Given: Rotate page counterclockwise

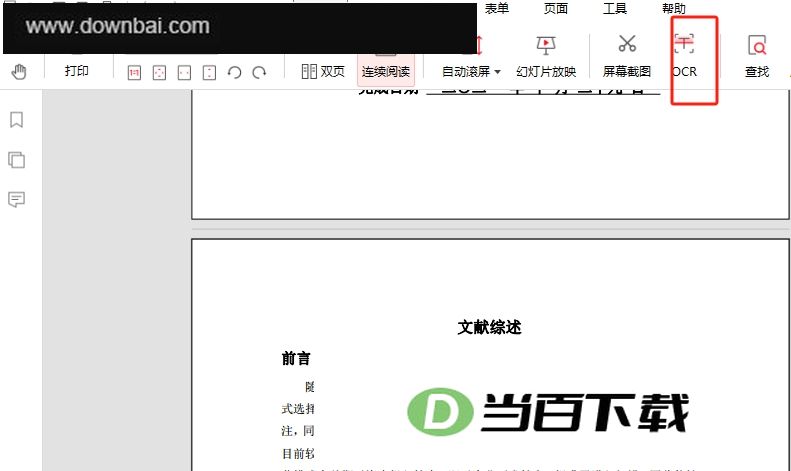Looking at the screenshot, I should 235,73.
